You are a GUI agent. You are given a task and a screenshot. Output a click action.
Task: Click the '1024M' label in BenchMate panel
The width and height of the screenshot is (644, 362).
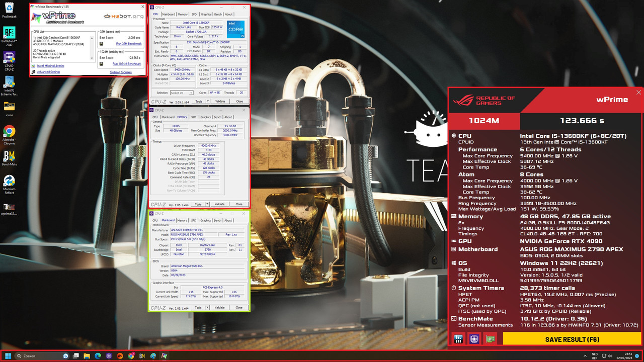click(x=484, y=121)
